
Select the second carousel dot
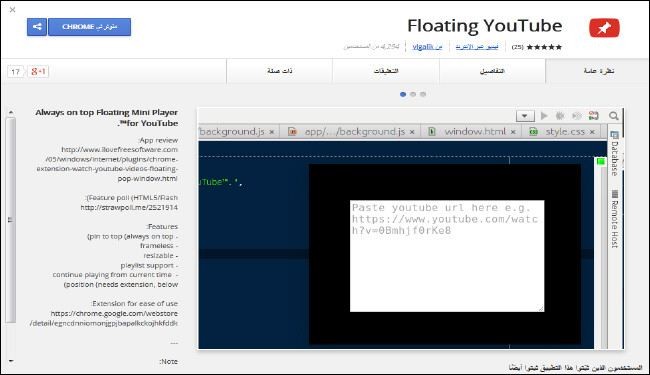(413, 94)
